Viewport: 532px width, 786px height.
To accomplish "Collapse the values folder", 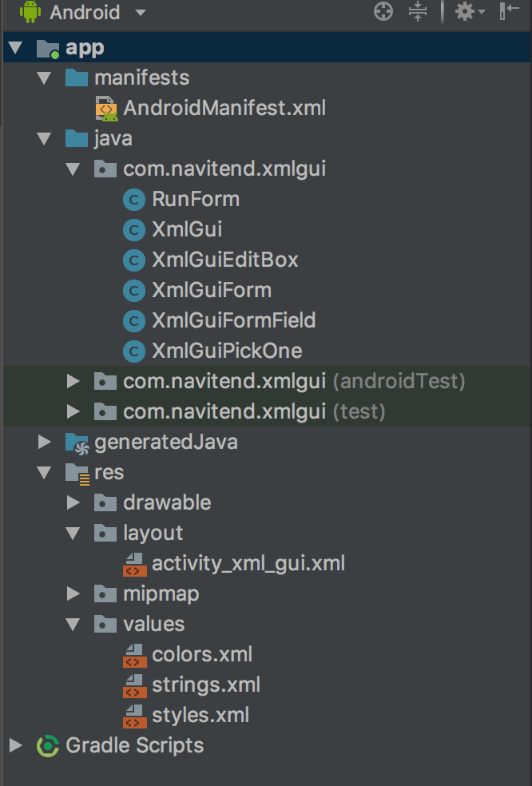I will pyautogui.click(x=73, y=624).
